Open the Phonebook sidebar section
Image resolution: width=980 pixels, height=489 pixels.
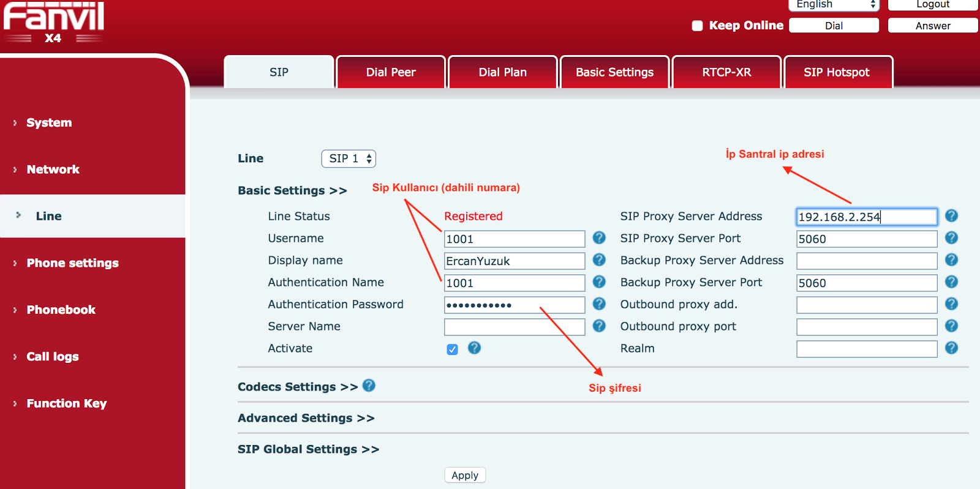coord(61,310)
